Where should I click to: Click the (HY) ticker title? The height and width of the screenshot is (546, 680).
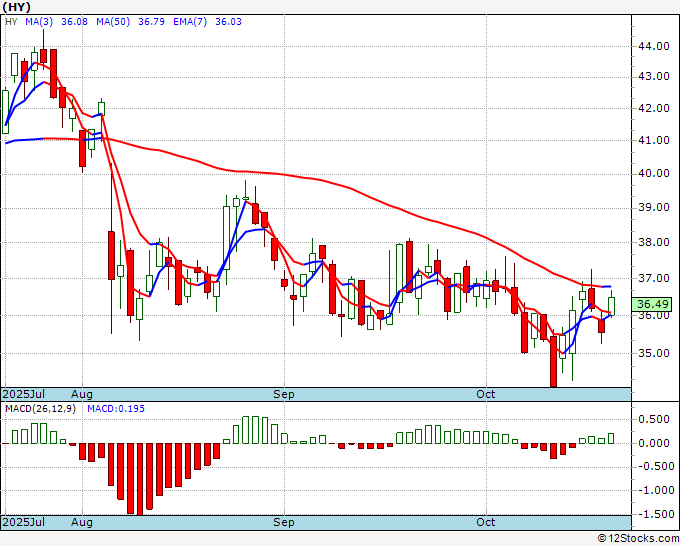16,7
